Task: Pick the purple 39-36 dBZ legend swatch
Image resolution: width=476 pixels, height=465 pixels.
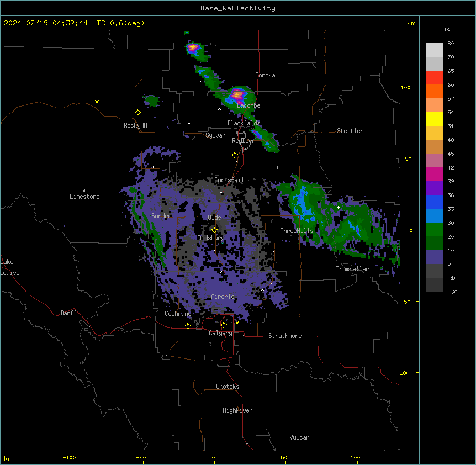Action: (x=434, y=188)
